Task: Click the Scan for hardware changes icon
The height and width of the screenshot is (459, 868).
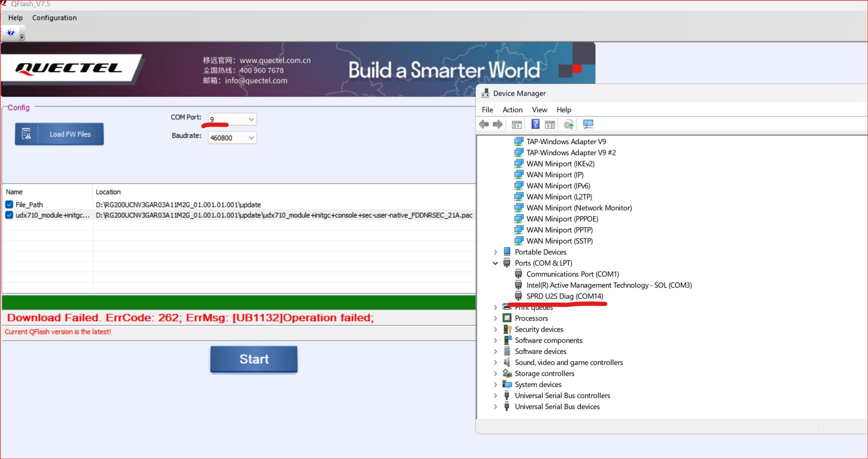Action: click(x=588, y=124)
